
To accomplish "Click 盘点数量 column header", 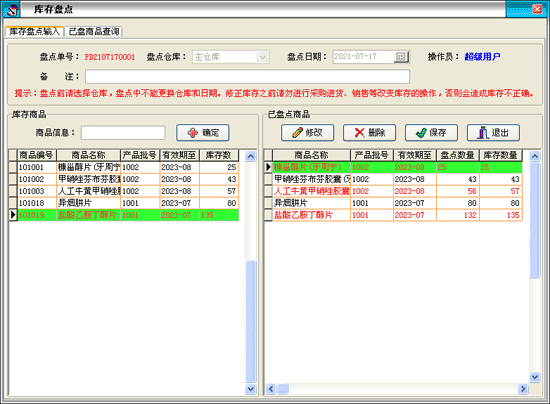I will click(x=458, y=155).
